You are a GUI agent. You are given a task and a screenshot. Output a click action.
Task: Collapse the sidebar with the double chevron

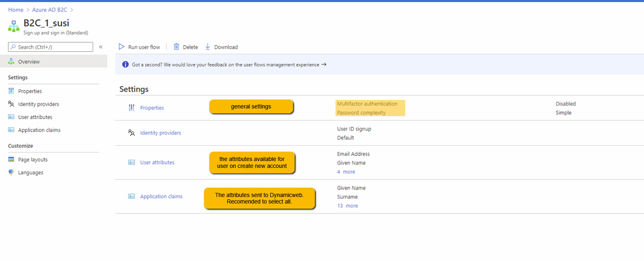pyautogui.click(x=101, y=47)
